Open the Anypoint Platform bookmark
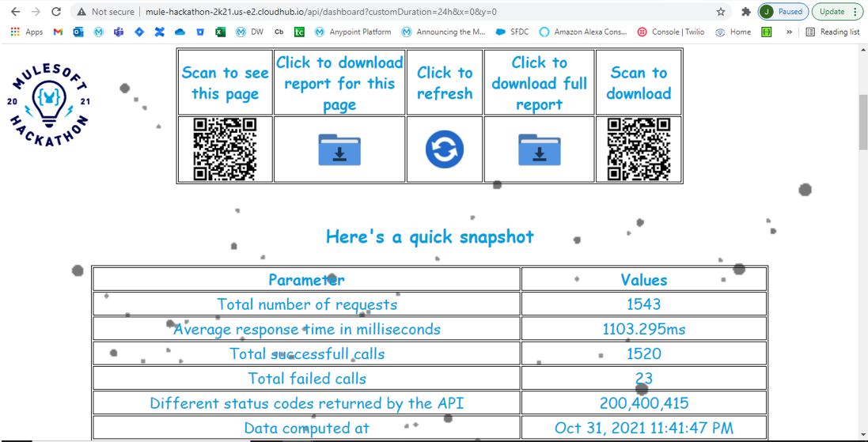This screenshot has height=442, width=868. pos(353,32)
